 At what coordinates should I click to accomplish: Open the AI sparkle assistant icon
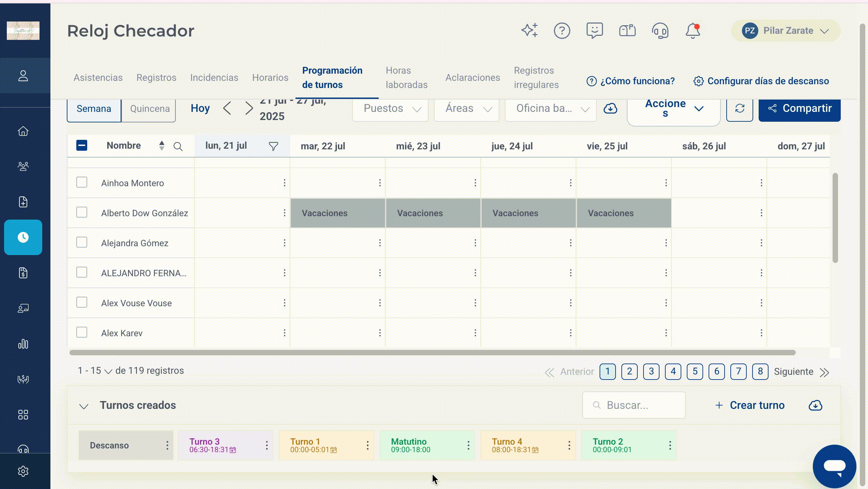pyautogui.click(x=530, y=31)
